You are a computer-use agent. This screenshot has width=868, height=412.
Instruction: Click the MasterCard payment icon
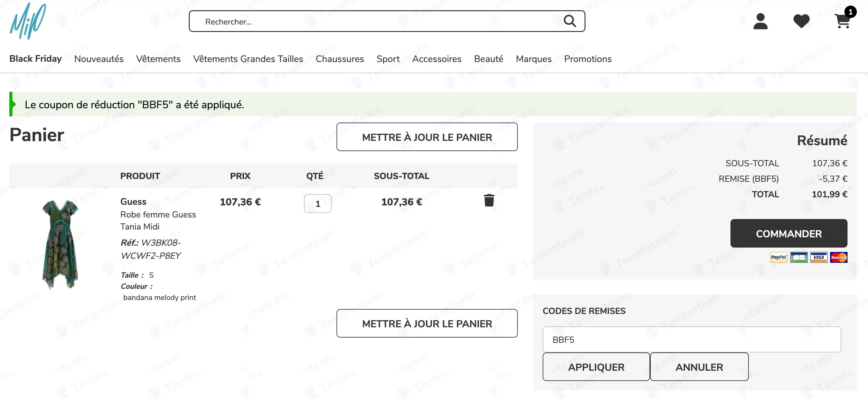click(838, 257)
